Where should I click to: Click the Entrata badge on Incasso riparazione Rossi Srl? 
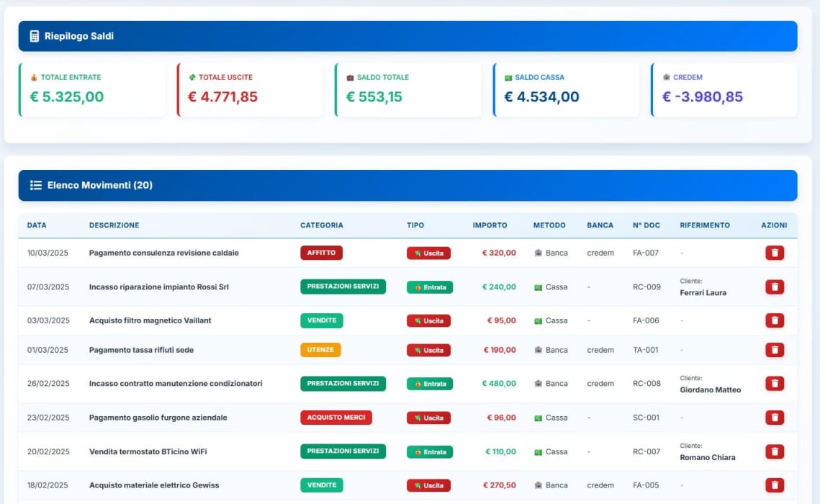click(428, 287)
